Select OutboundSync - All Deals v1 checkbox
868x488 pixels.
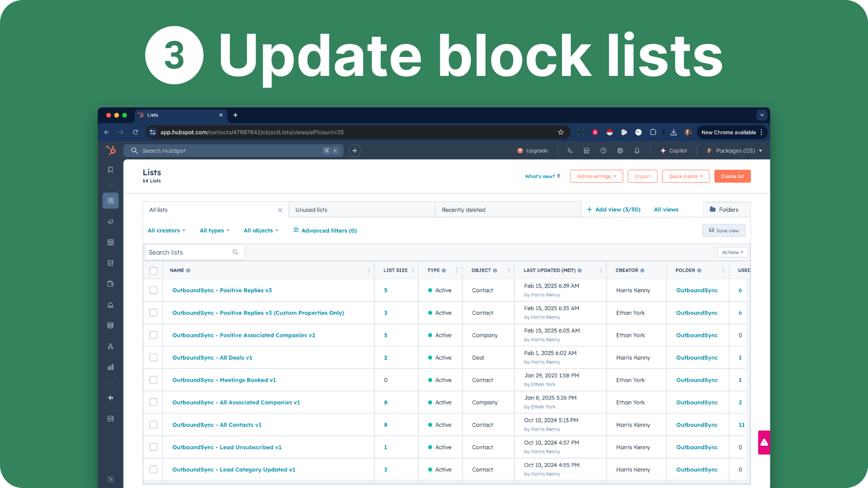point(154,358)
